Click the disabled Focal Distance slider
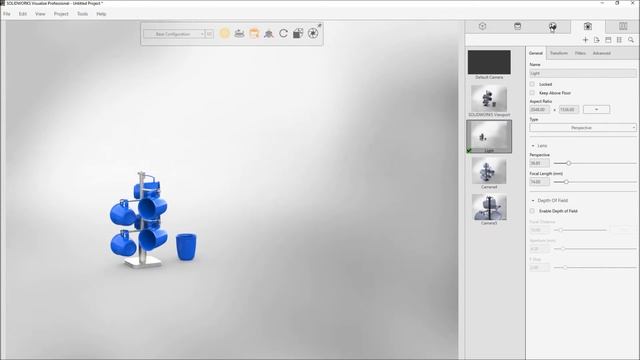Image resolution: width=640 pixels, height=360 pixels. (x=580, y=230)
